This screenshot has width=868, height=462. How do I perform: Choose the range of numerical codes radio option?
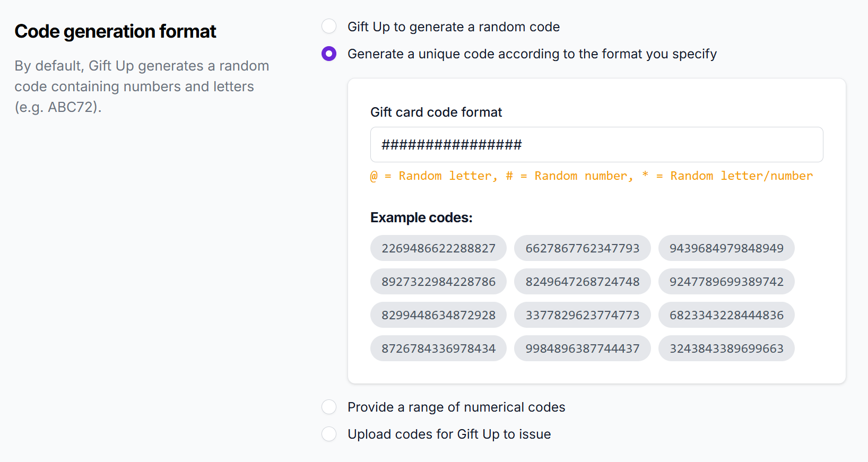pos(329,407)
